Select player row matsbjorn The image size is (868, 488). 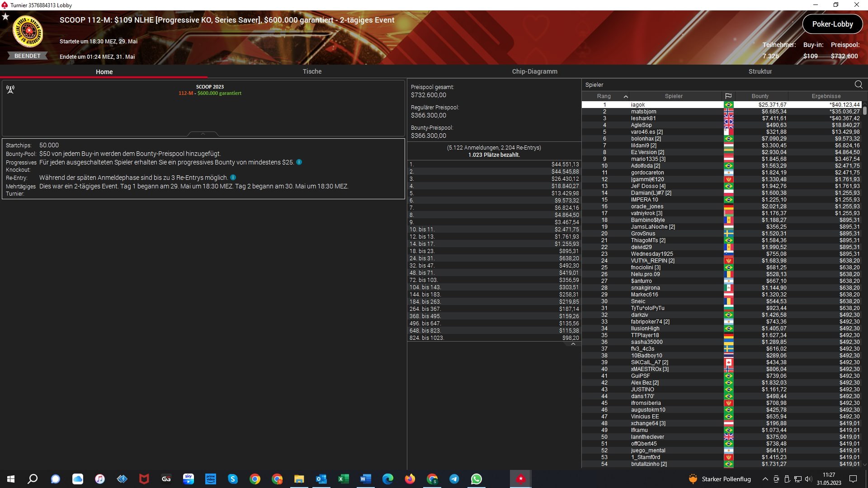coord(722,112)
